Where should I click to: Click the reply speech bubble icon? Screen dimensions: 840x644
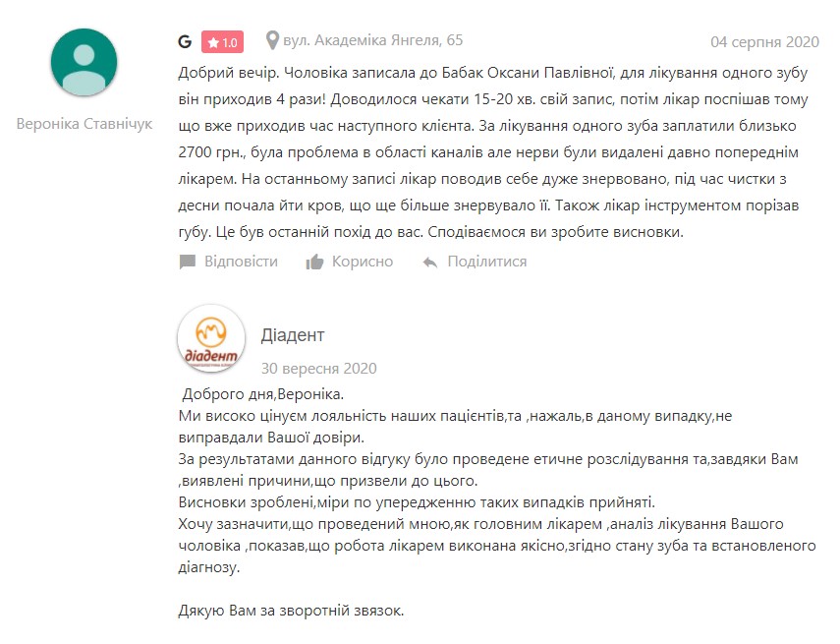click(x=187, y=262)
